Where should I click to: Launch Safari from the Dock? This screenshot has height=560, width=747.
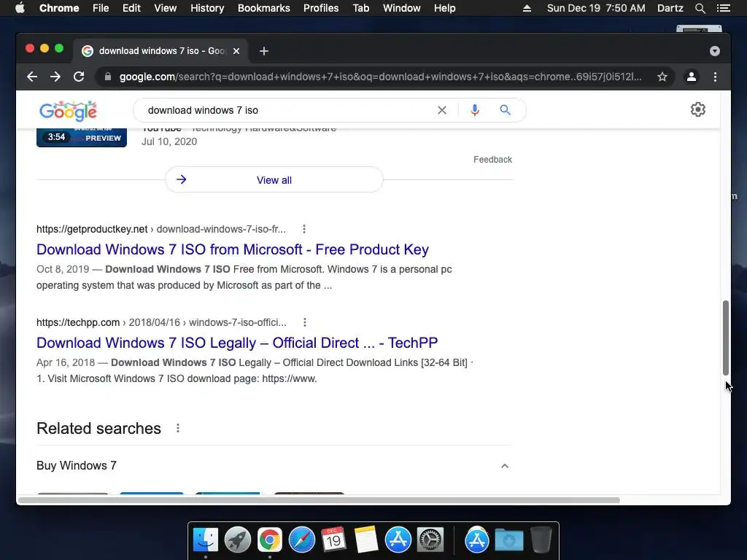301,540
